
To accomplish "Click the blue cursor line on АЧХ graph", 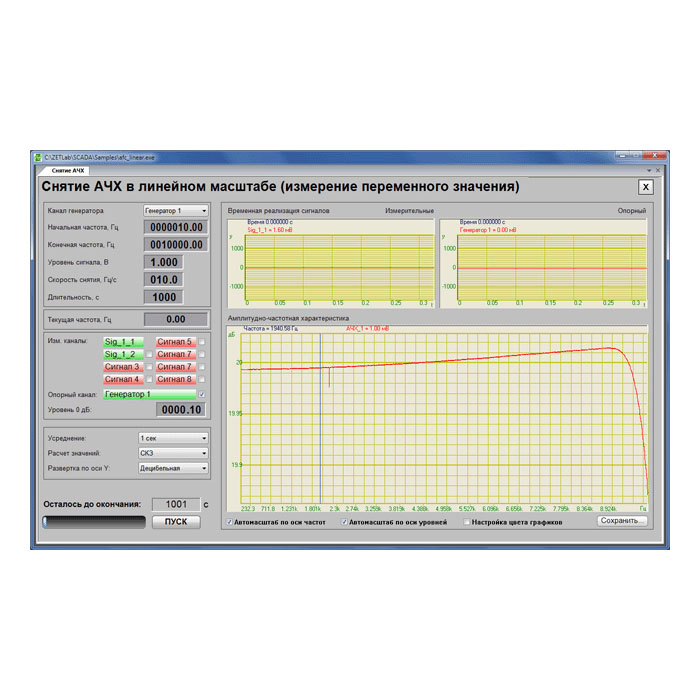I will [x=321, y=419].
